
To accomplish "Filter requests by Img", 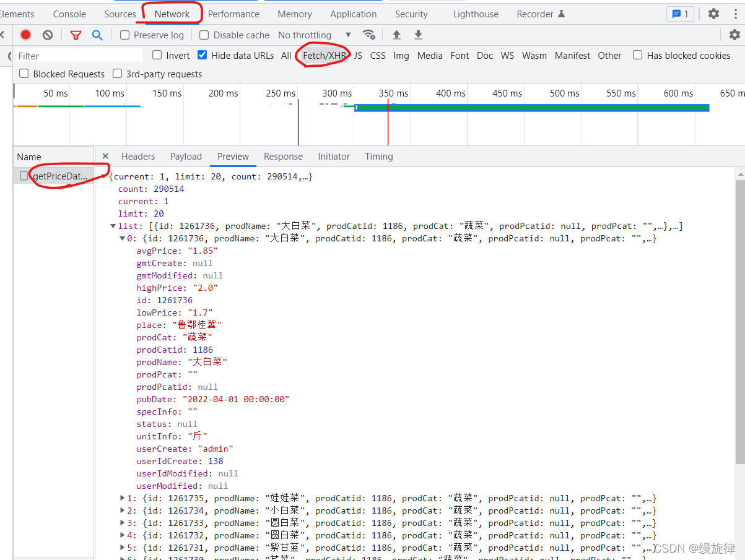I will pyautogui.click(x=401, y=55).
